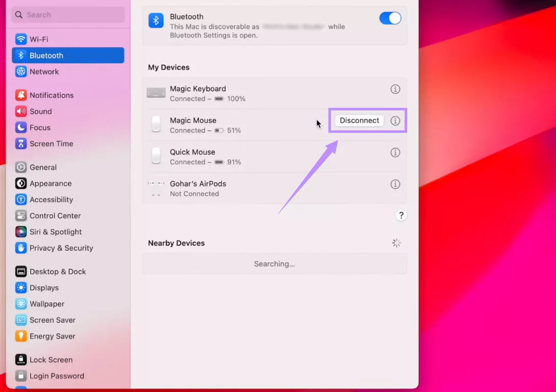Turn off the Bluetooth toggle
Image resolution: width=556 pixels, height=392 pixels.
[390, 18]
